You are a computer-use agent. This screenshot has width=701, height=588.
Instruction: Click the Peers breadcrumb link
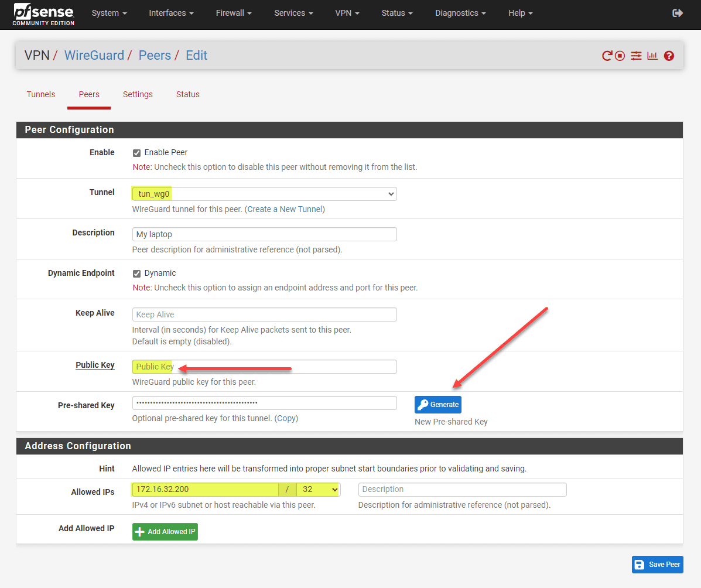(x=155, y=56)
